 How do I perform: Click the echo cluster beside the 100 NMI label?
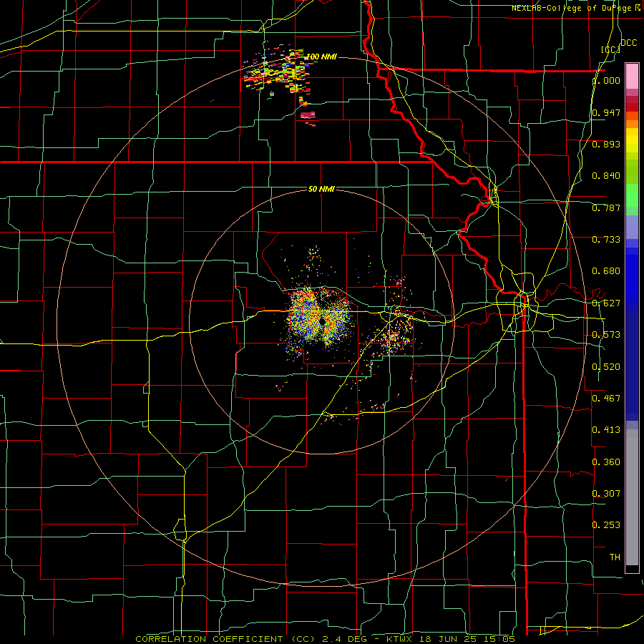(x=277, y=72)
